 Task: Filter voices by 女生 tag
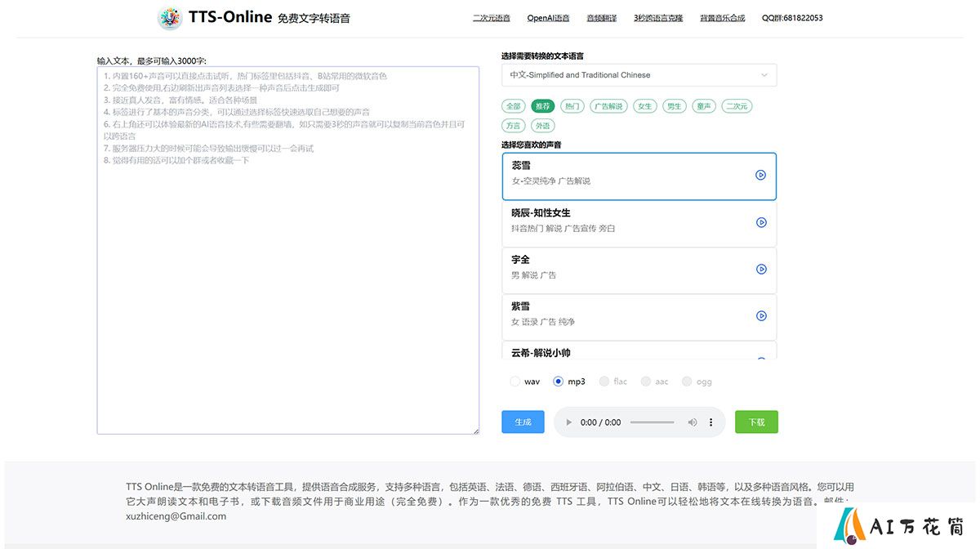(645, 106)
